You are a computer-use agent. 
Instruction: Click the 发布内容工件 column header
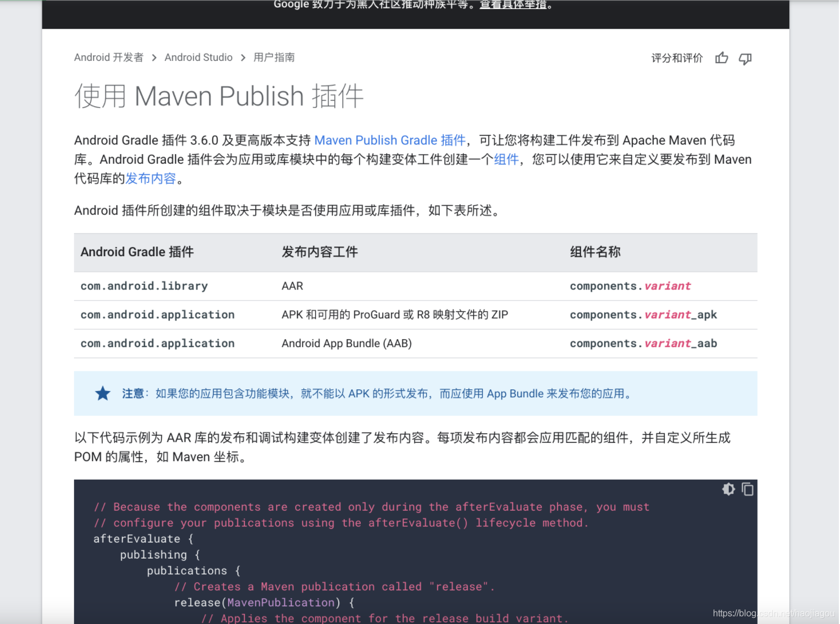320,252
